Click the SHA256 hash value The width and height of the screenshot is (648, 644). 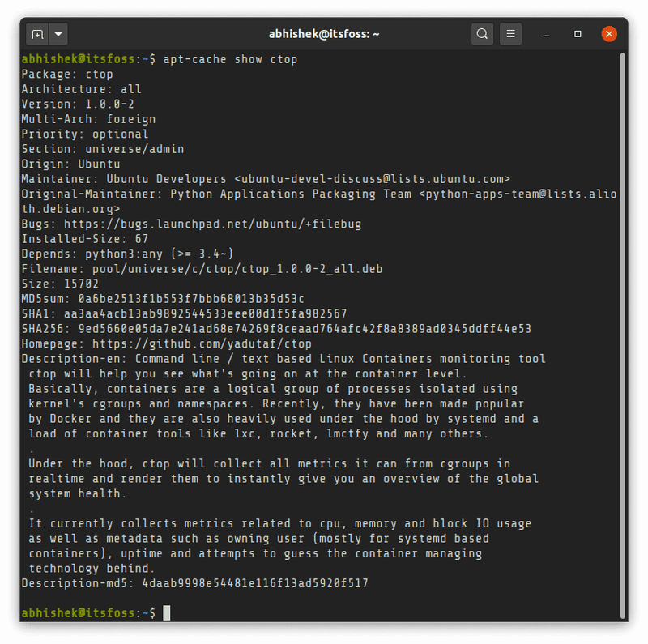coord(305,329)
